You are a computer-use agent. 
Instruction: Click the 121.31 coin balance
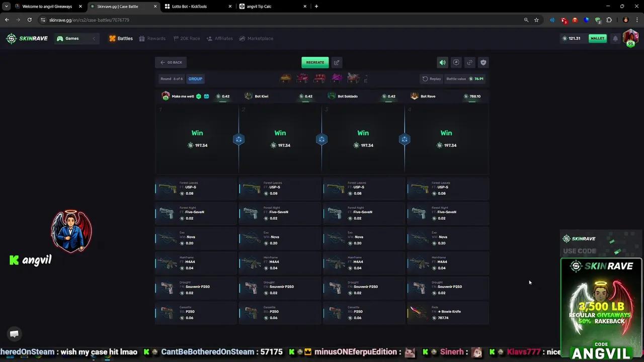[x=572, y=39]
